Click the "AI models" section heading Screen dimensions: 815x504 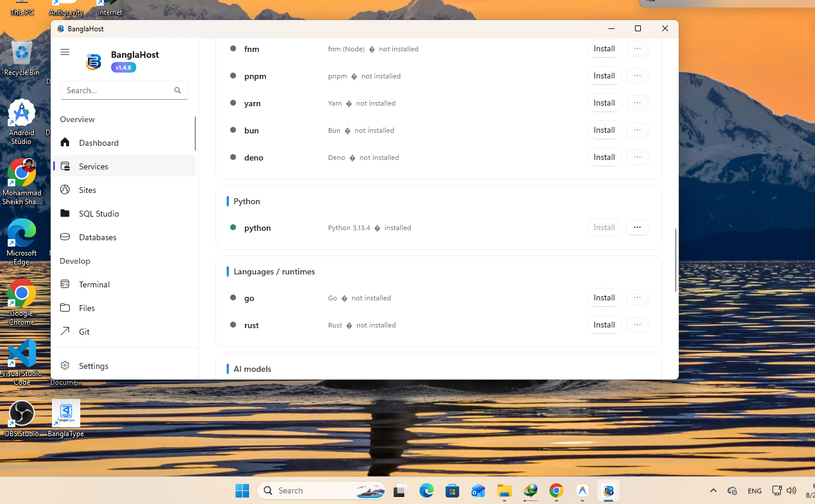pyautogui.click(x=253, y=369)
